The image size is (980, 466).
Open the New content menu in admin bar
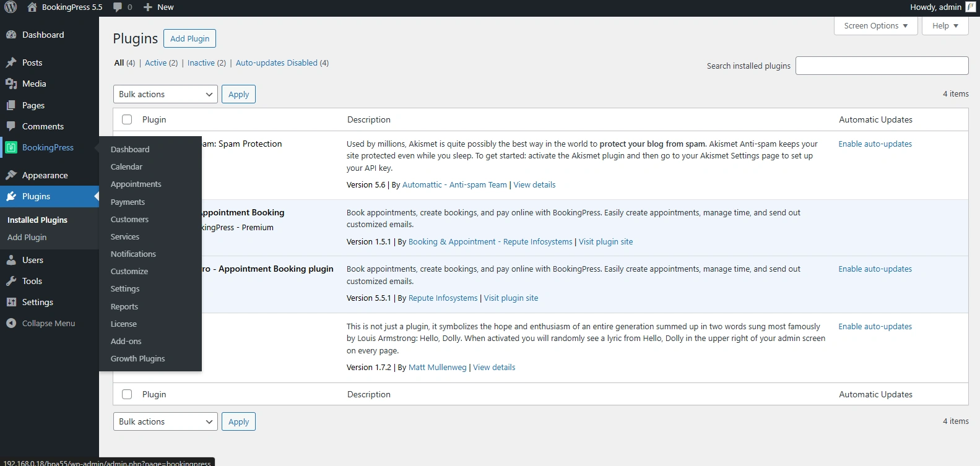(158, 7)
